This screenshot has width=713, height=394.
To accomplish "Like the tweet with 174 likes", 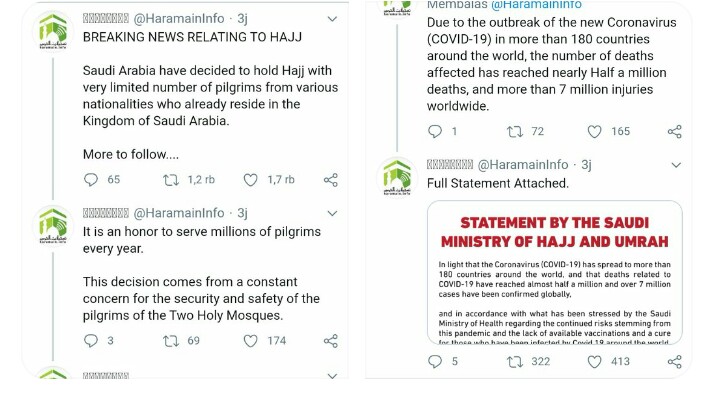I will click(x=251, y=341).
